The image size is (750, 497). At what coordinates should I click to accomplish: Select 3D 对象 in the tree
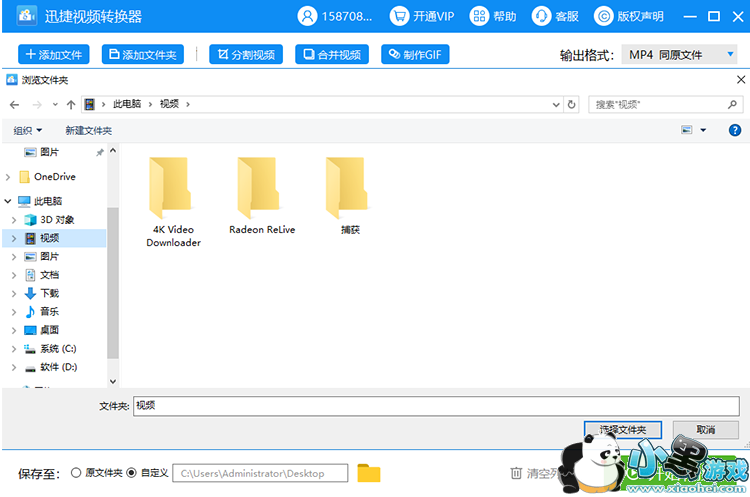point(56,220)
